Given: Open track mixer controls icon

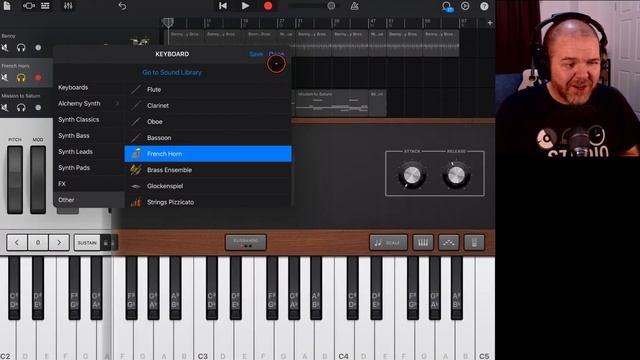Looking at the screenshot, I should coord(68,6).
